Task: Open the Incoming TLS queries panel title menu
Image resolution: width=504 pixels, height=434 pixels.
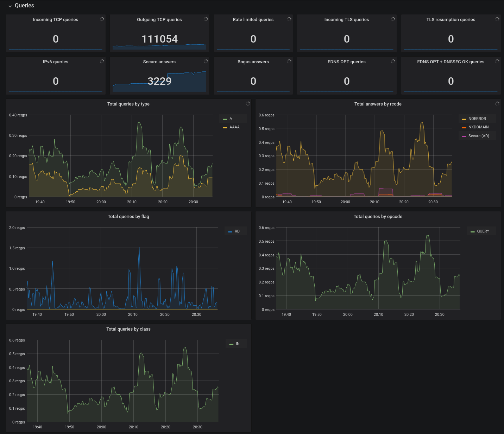Action: point(347,20)
